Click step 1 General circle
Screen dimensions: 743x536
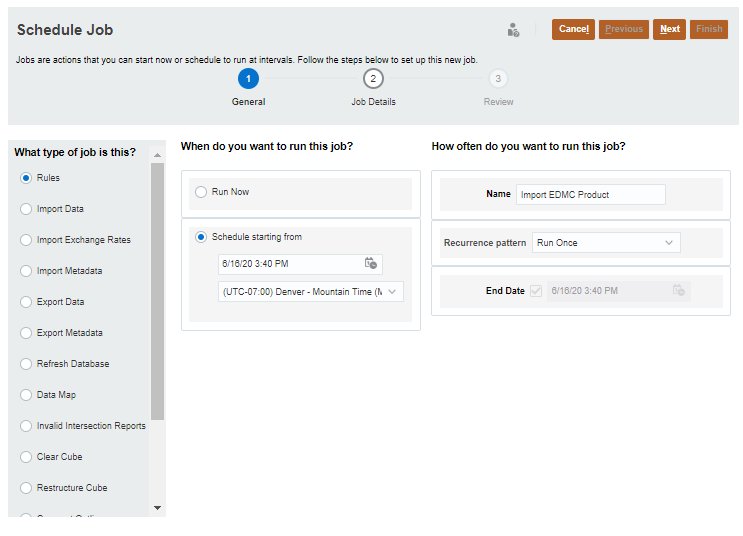click(248, 78)
